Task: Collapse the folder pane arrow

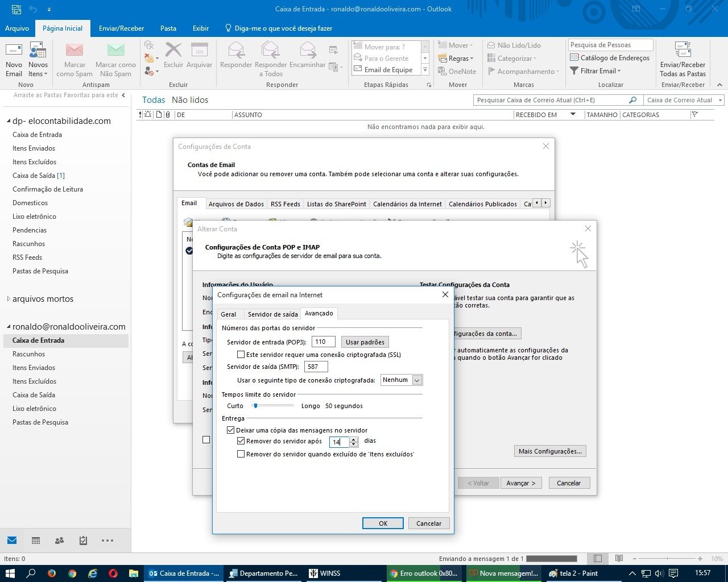Action: tap(123, 95)
